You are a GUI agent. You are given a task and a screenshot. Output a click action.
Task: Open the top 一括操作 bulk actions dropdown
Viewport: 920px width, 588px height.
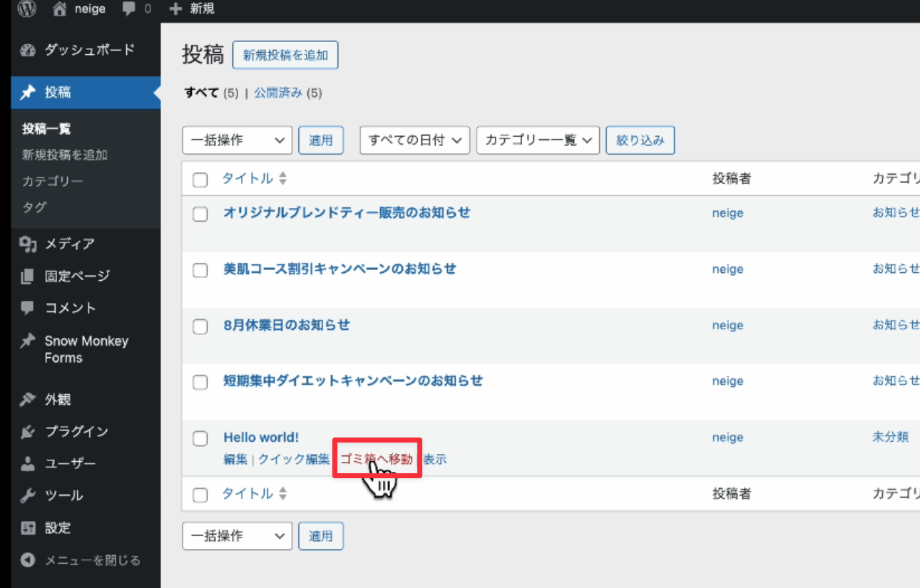pos(237,140)
